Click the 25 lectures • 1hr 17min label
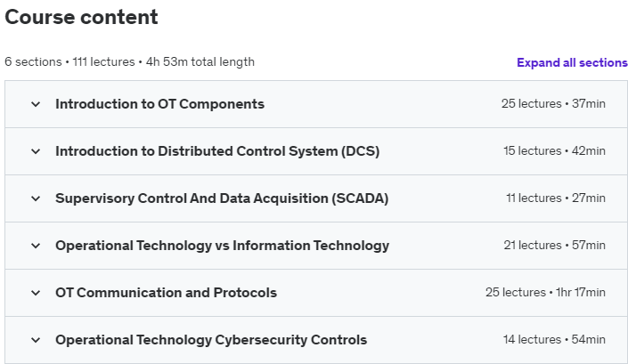The width and height of the screenshot is (628, 364). click(x=545, y=293)
